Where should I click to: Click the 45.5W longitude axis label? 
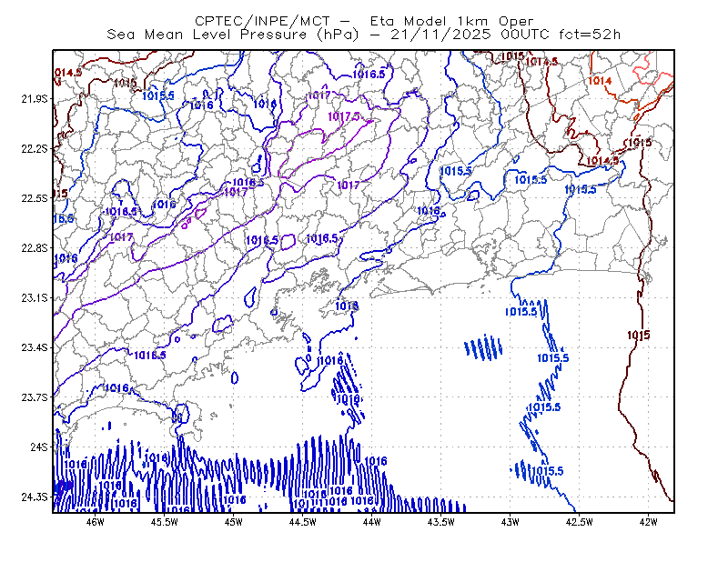(x=165, y=522)
